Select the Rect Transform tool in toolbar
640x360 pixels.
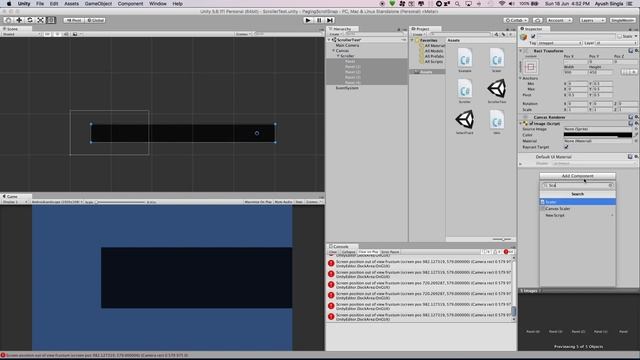point(51,20)
